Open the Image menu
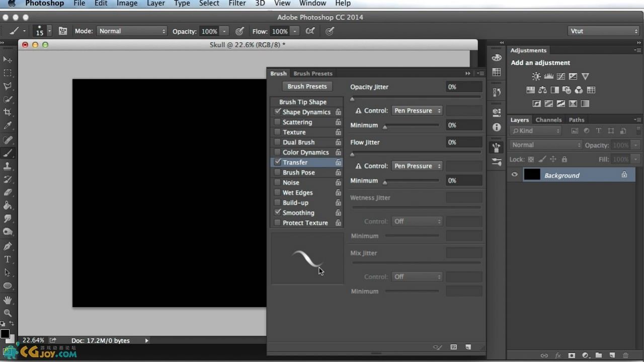This screenshot has height=362, width=644. pos(127,4)
